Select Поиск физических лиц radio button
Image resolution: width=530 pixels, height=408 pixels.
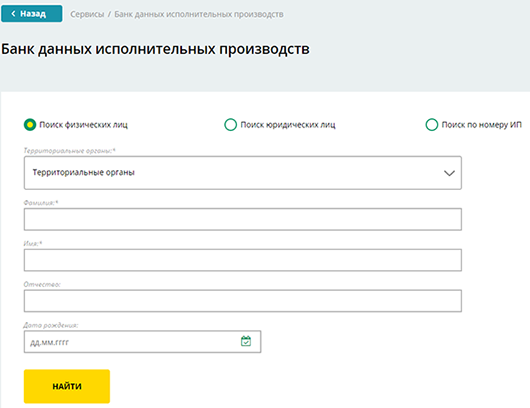[30, 125]
